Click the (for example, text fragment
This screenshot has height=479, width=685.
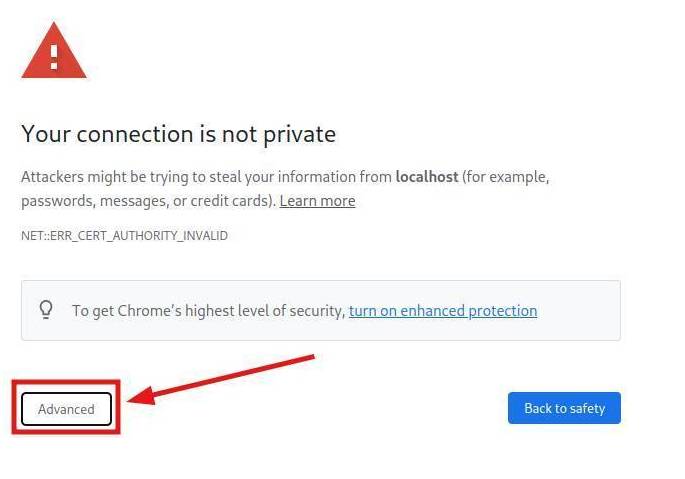pos(505,177)
